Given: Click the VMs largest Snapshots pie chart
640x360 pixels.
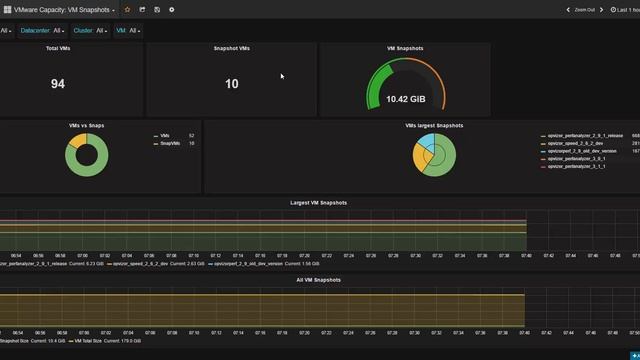Looking at the screenshot, I should pos(434,155).
